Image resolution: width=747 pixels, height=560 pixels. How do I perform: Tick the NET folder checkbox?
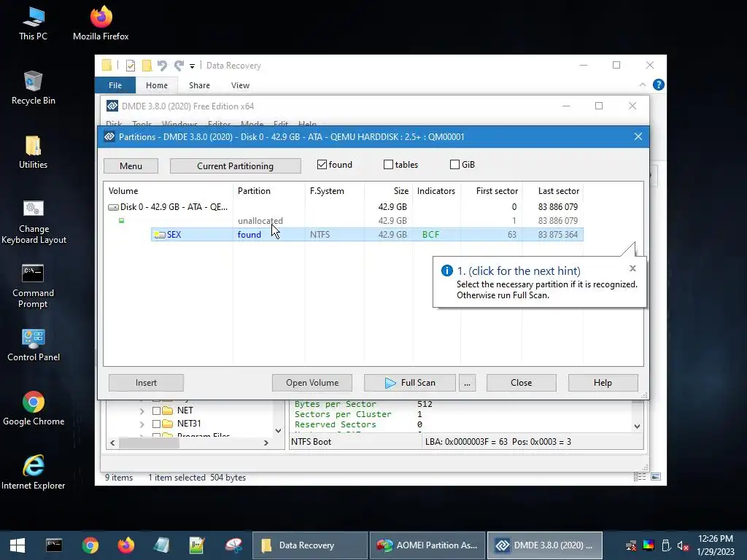tap(156, 411)
